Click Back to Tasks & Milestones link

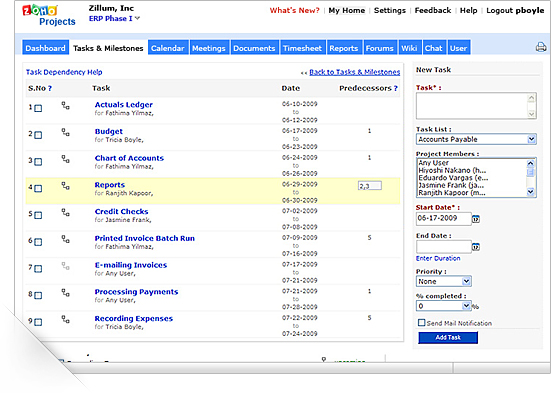(x=355, y=72)
